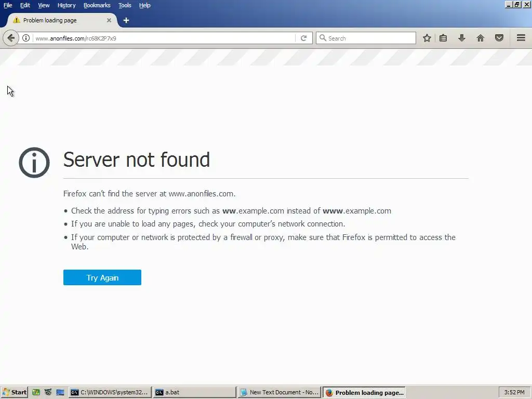Go to the home page icon
532x399 pixels.
click(481, 38)
